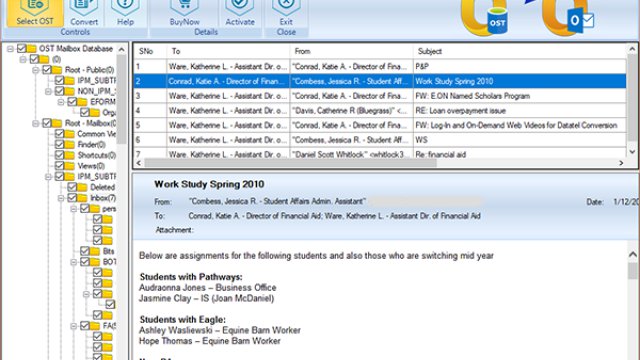Click the email list horizontal scrollbar thumb
The height and width of the screenshot is (360, 640).
[x=290, y=163]
